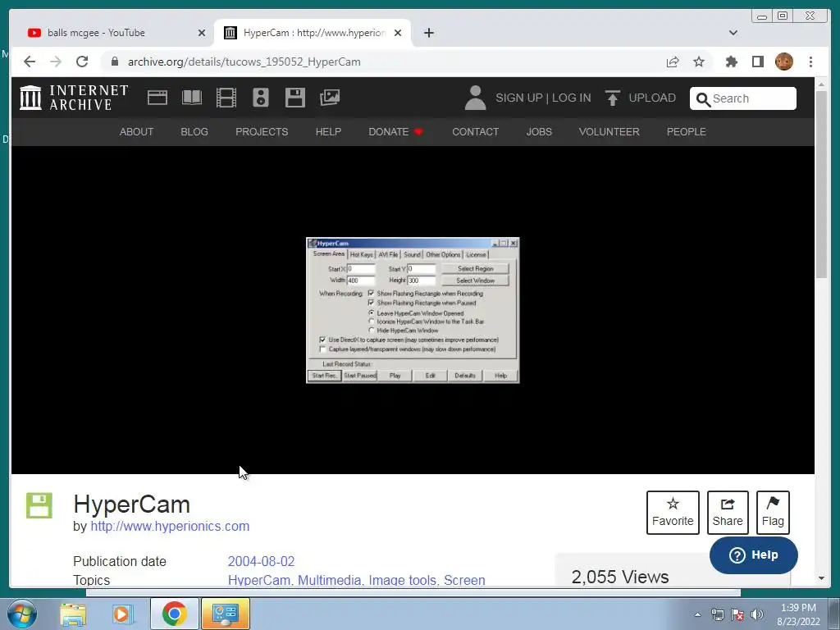The width and height of the screenshot is (840, 630).
Task: Click the Upload arrow icon
Action: pyautogui.click(x=612, y=98)
